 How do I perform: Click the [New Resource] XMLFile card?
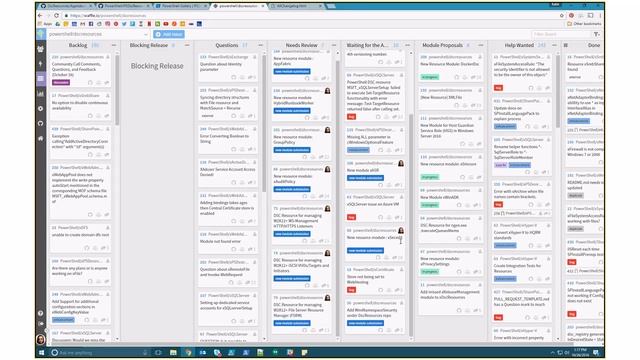pos(450,98)
